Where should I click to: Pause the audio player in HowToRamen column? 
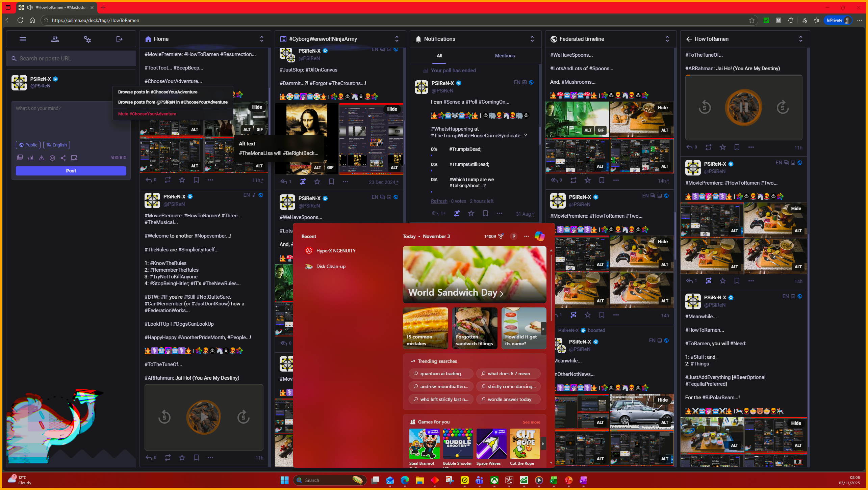tap(743, 107)
